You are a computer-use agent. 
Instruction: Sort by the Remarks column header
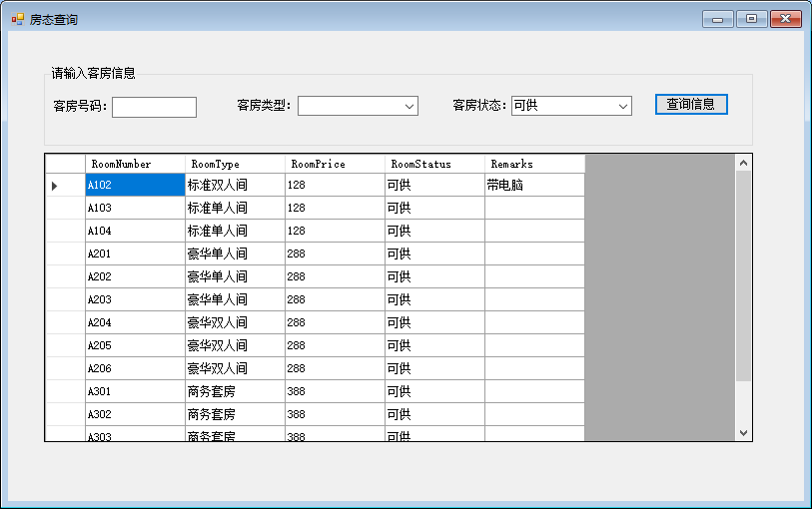[535, 164]
